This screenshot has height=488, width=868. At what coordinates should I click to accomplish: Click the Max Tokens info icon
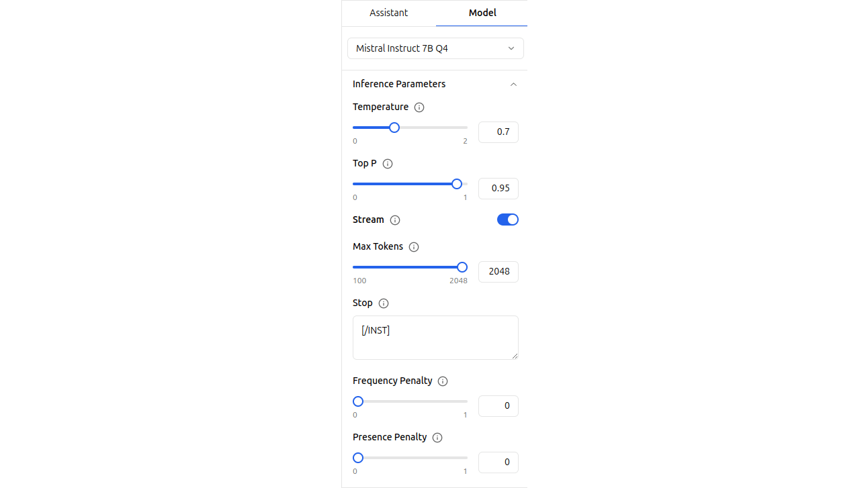414,247
